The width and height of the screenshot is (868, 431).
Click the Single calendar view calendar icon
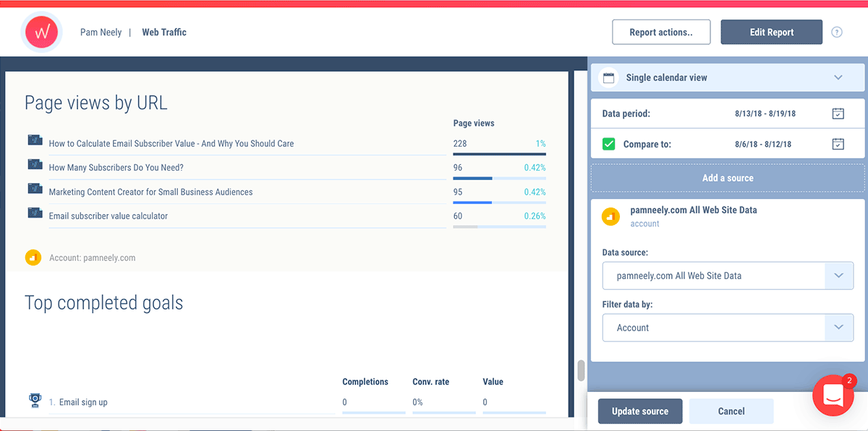click(x=609, y=77)
